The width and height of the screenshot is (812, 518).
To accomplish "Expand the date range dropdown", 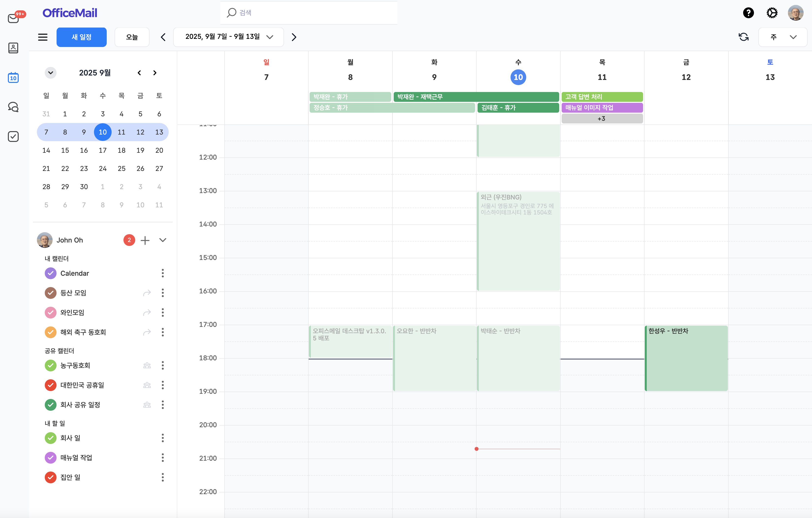I will 270,37.
